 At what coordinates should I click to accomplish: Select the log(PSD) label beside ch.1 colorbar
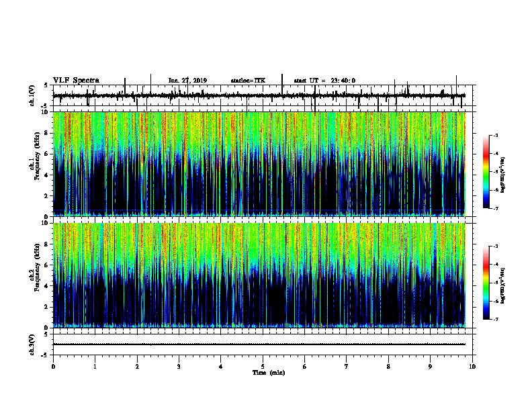(x=502, y=175)
